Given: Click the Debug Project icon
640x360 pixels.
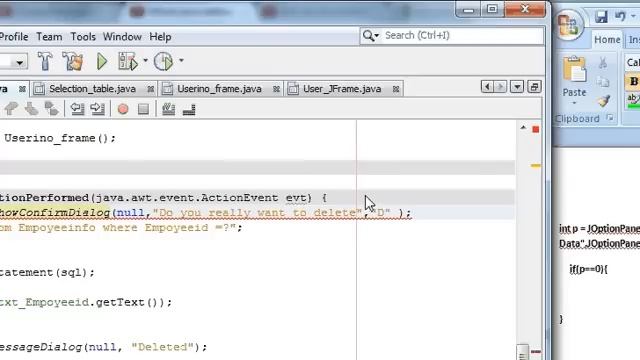Looking at the screenshot, I should click(128, 62).
